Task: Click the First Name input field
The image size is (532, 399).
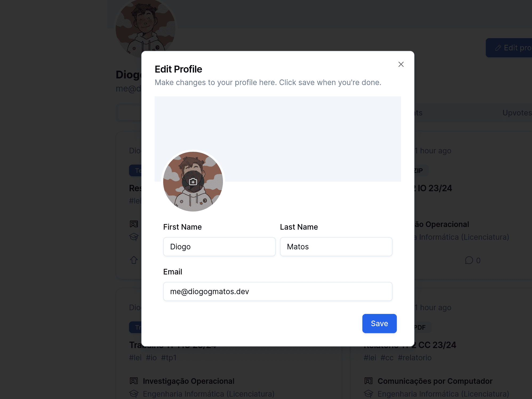Action: [219, 247]
